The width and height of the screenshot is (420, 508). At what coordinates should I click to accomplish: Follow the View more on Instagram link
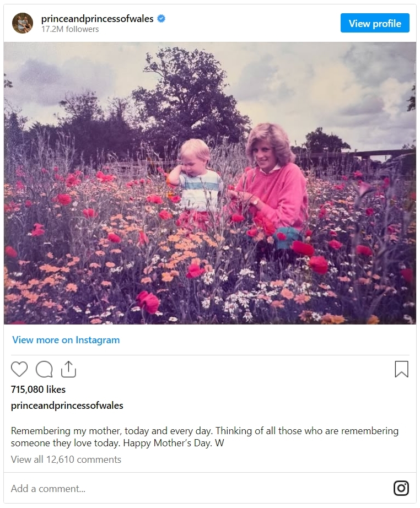click(x=66, y=340)
